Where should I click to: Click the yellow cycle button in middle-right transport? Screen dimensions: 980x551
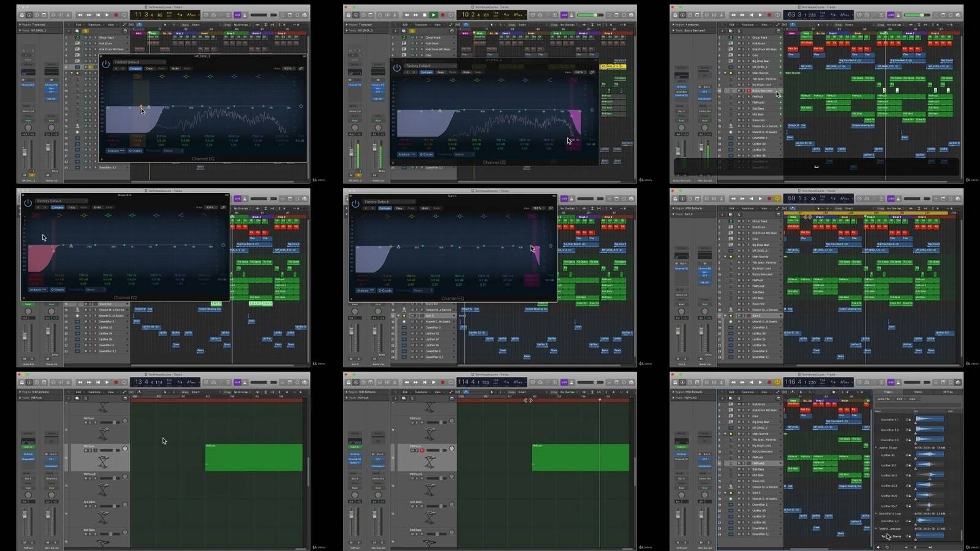click(777, 199)
